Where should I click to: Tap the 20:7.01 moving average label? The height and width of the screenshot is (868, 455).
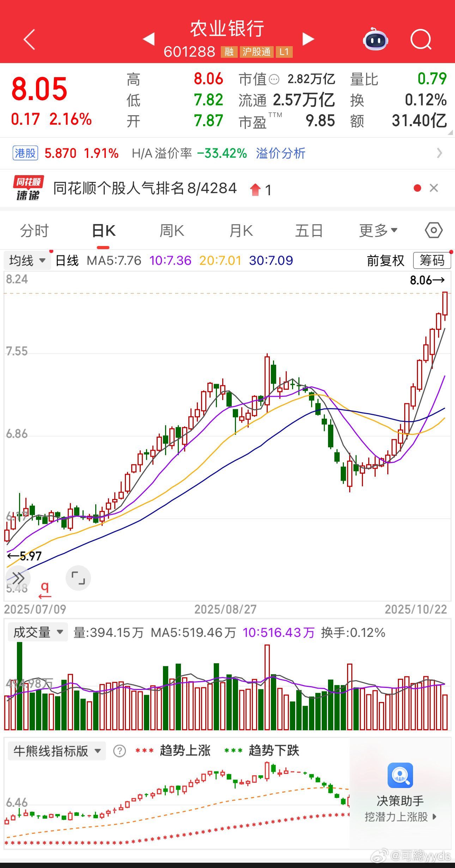point(220,261)
